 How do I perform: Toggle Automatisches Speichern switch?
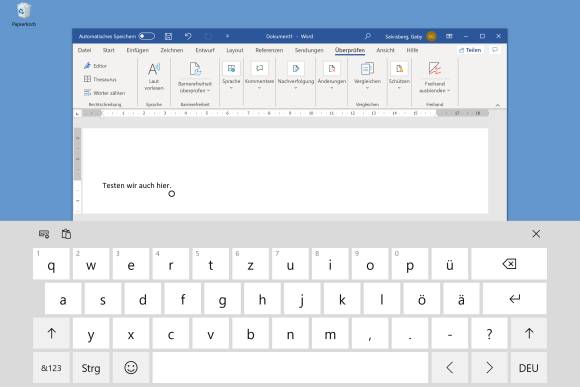(146, 36)
